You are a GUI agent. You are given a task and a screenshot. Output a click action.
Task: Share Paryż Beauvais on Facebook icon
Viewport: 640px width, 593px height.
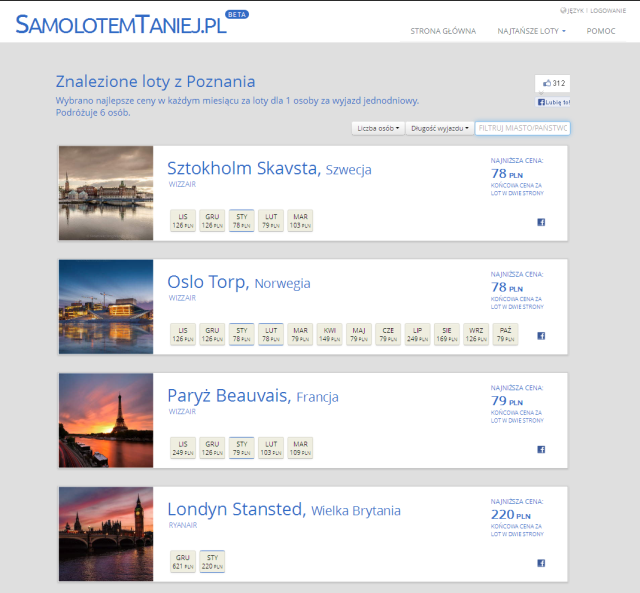pyautogui.click(x=541, y=449)
